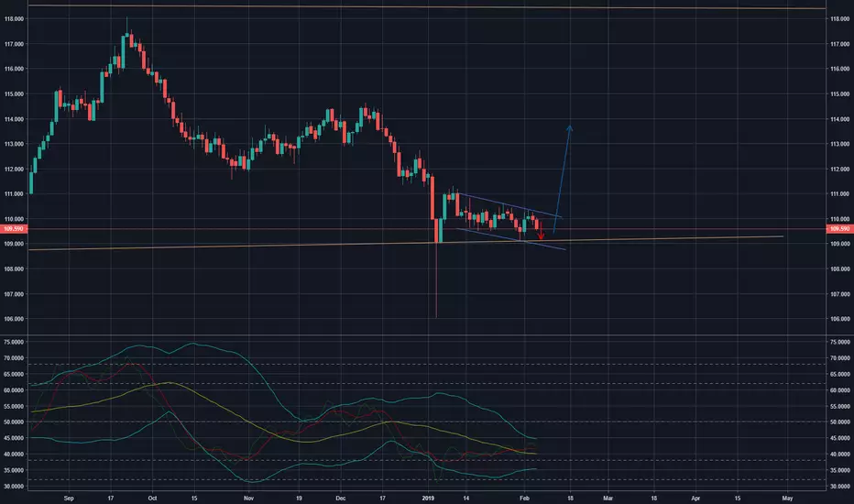Click the Feb label on the time axis
Screen dimensions: 854x504
pos(524,498)
